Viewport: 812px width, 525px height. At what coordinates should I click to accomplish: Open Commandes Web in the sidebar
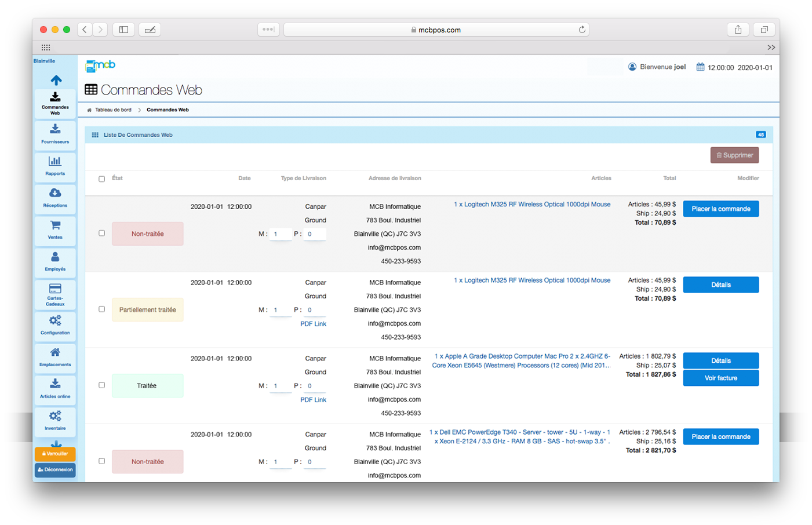(55, 103)
